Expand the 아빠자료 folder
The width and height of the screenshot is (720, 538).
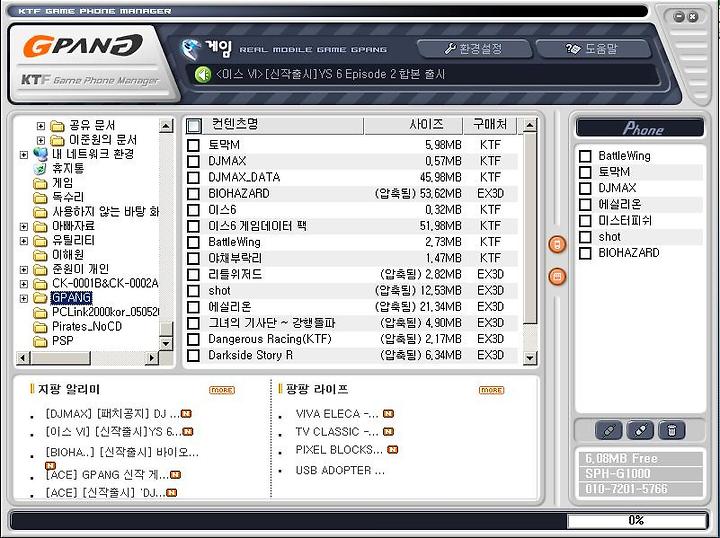24,227
